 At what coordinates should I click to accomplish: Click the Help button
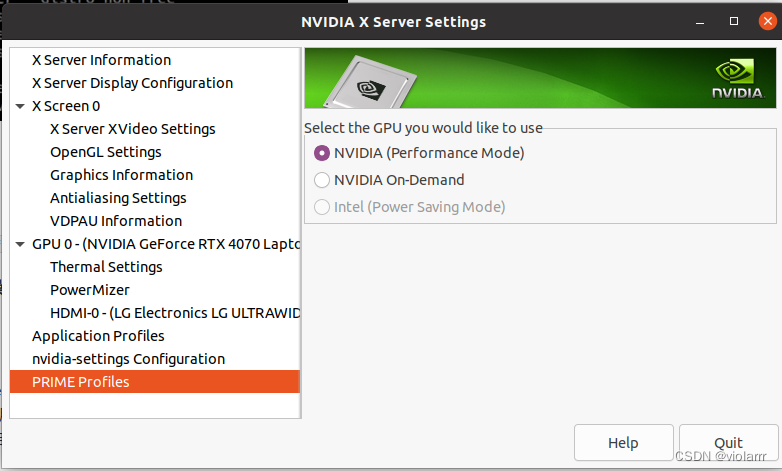623,443
